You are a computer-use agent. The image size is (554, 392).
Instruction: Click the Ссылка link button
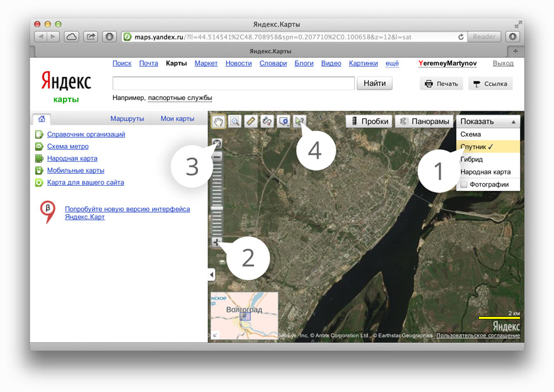(x=490, y=84)
